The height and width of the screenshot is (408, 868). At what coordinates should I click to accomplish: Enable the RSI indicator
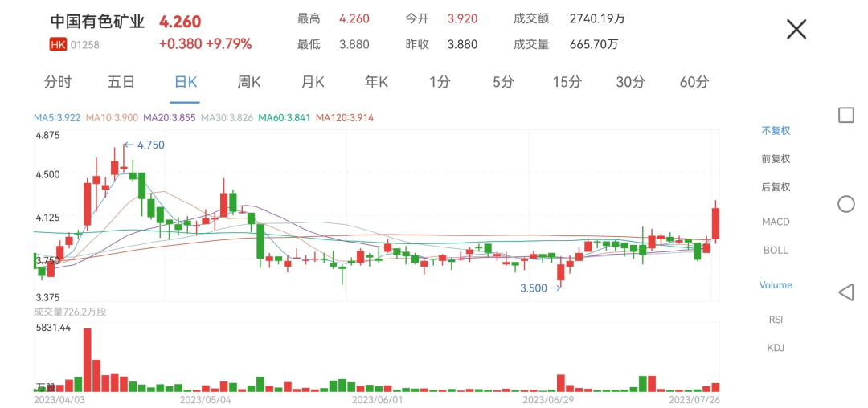(776, 320)
